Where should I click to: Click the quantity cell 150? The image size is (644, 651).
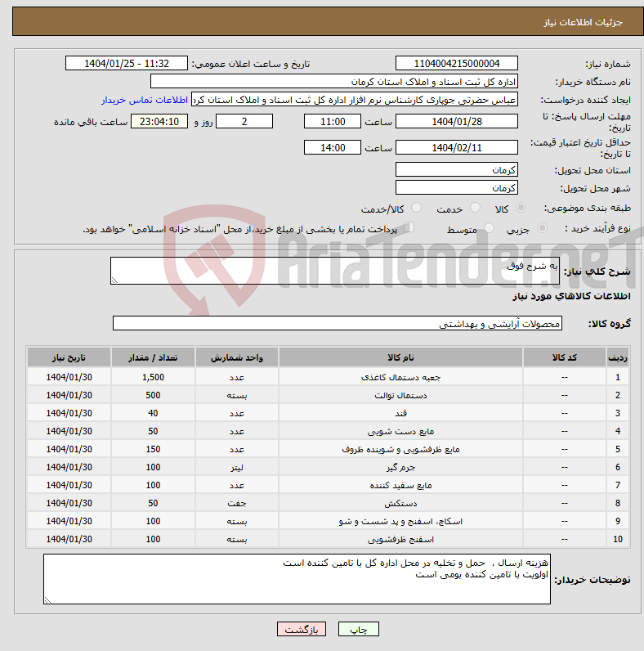[x=153, y=449]
